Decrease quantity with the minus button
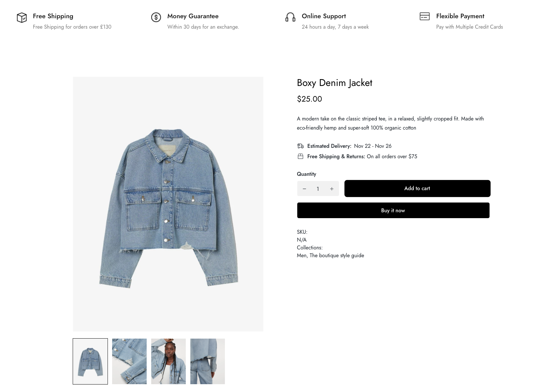This screenshot has width=543, height=392. coord(304,189)
